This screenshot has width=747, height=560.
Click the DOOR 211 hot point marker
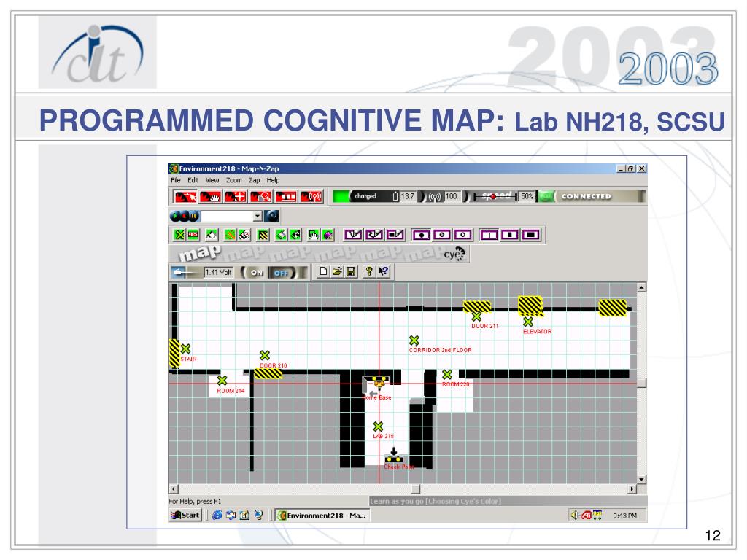[476, 316]
